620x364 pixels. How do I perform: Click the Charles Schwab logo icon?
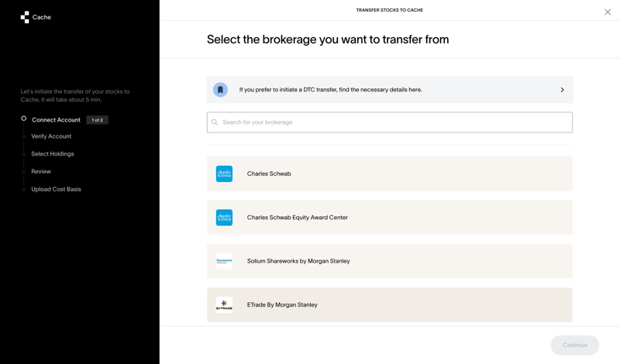coord(224,174)
